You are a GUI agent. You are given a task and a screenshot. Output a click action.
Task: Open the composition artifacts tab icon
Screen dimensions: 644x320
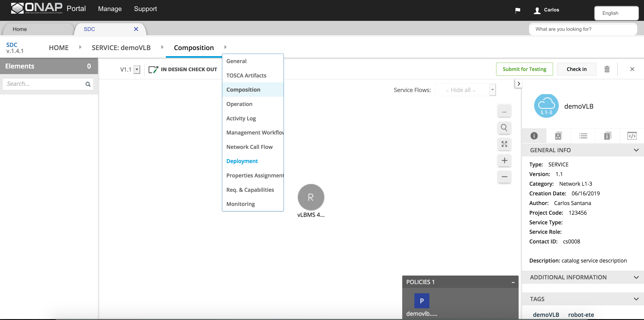pos(558,136)
